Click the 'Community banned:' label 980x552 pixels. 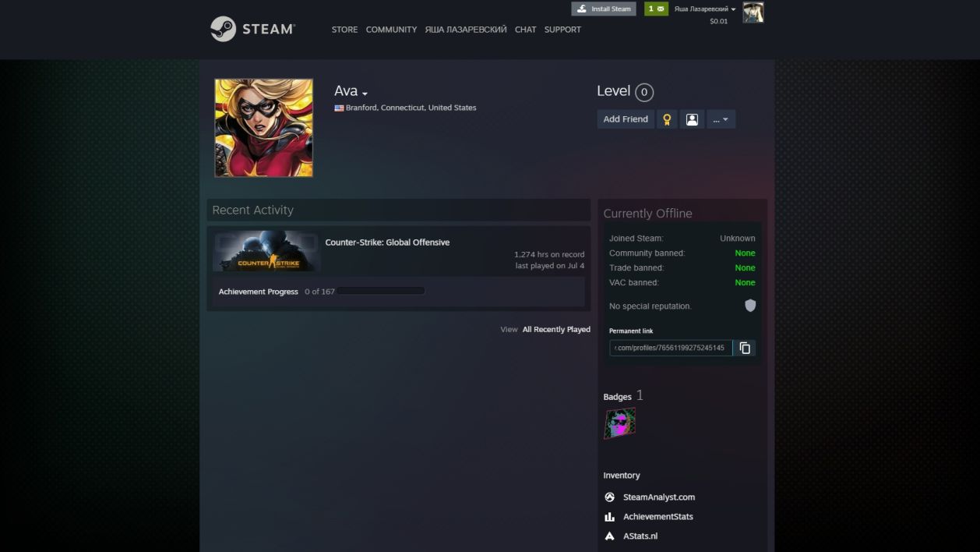(x=647, y=253)
